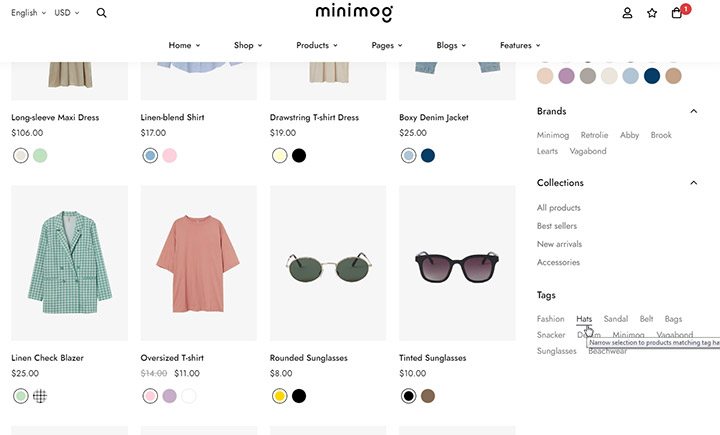This screenshot has width=720, height=435.
Task: Pick the purple color filter swatch
Action: (566, 76)
